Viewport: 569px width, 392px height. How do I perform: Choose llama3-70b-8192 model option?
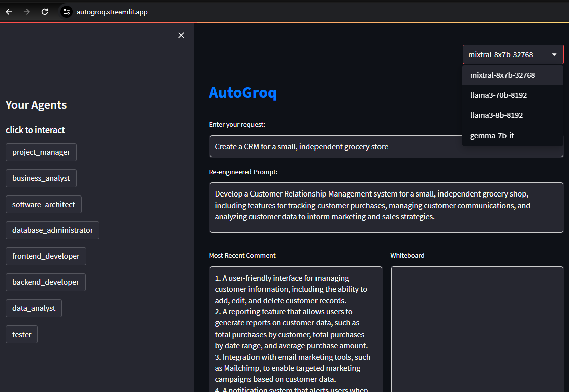[498, 95]
